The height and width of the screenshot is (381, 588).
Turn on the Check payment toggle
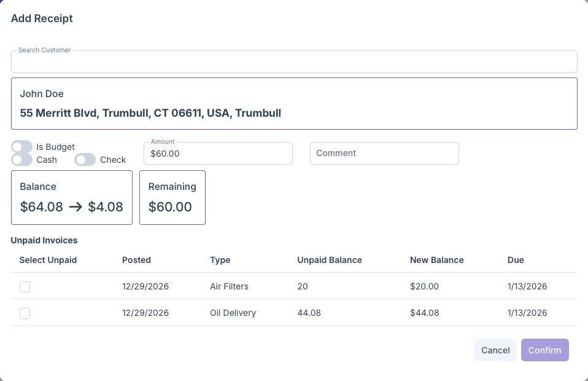tap(85, 160)
